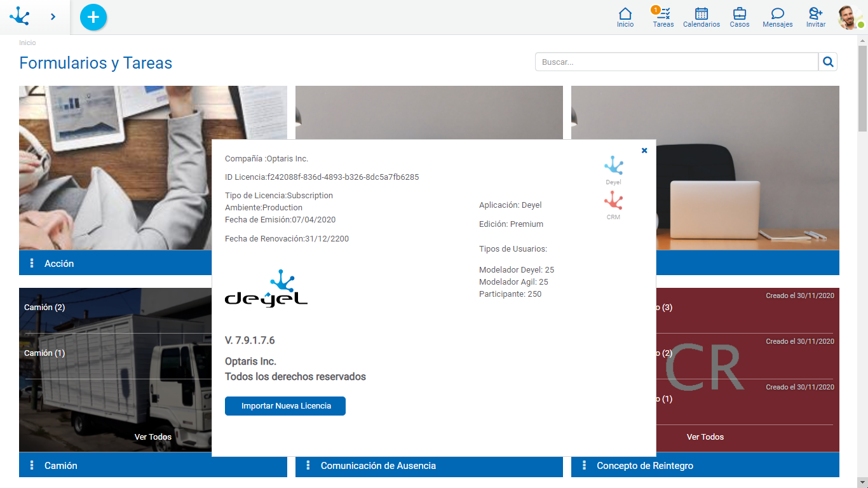Click the page vertical scrollbar

(862, 89)
